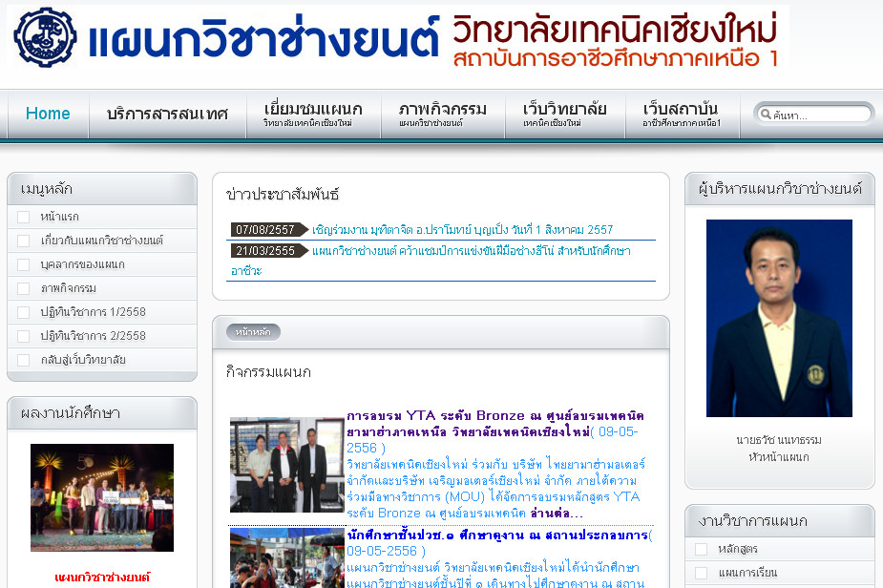Click the เมนูหลัก panel heading
This screenshot has width=883, height=588.
[46, 189]
